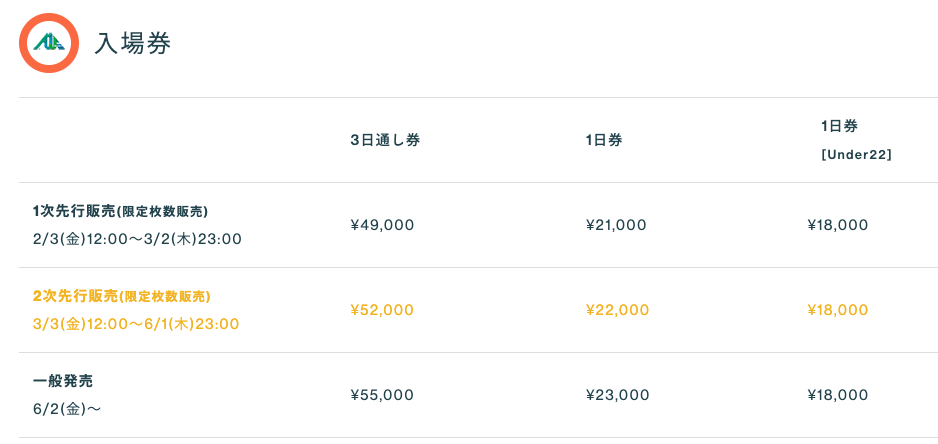The image size is (938, 444).
Task: Click the 1次先行販売 row label
Action: click(120, 211)
